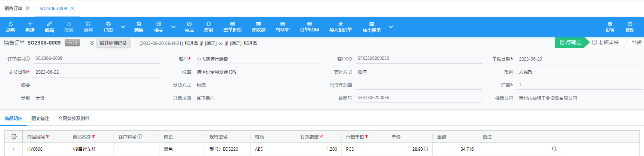The width and height of the screenshot is (644, 156).
Task: Close the 销售订单 tab
Action: (28, 8)
